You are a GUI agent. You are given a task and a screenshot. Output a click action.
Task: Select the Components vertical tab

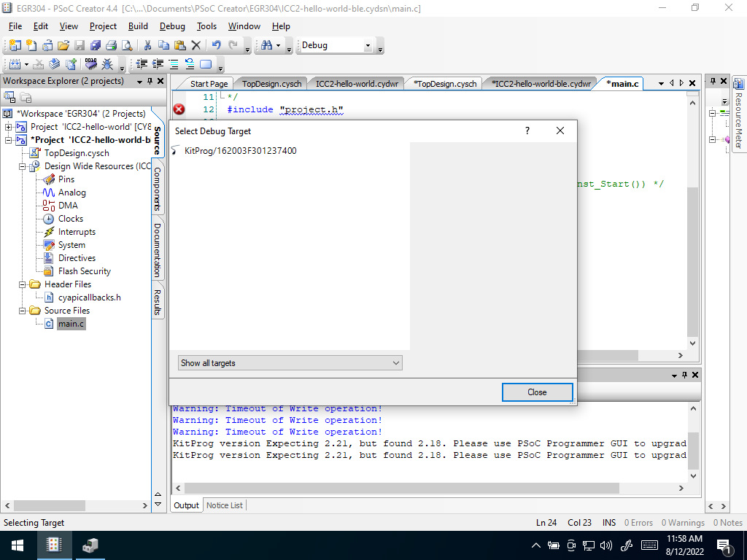(x=158, y=189)
